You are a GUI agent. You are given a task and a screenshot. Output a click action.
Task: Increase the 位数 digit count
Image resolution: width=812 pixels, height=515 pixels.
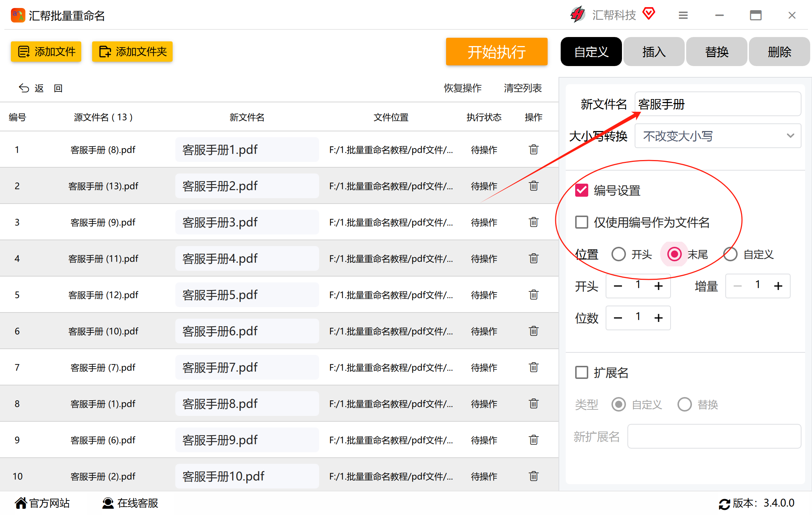[x=659, y=318]
